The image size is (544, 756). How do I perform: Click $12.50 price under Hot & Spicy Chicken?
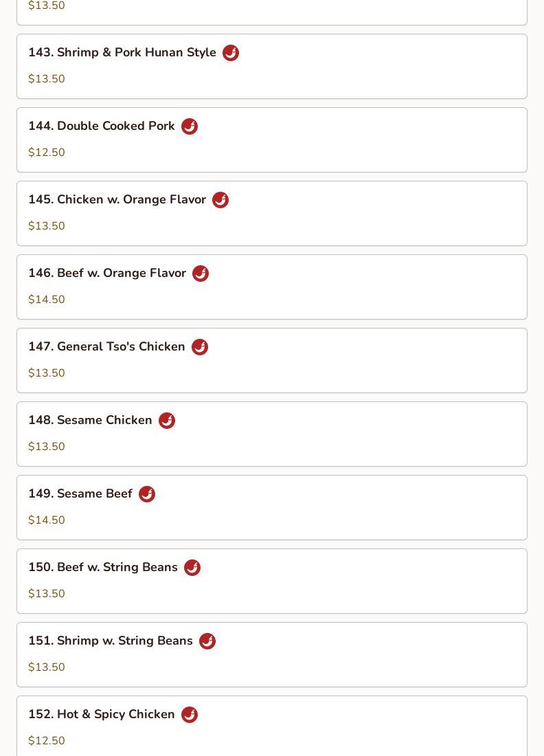tap(46, 741)
